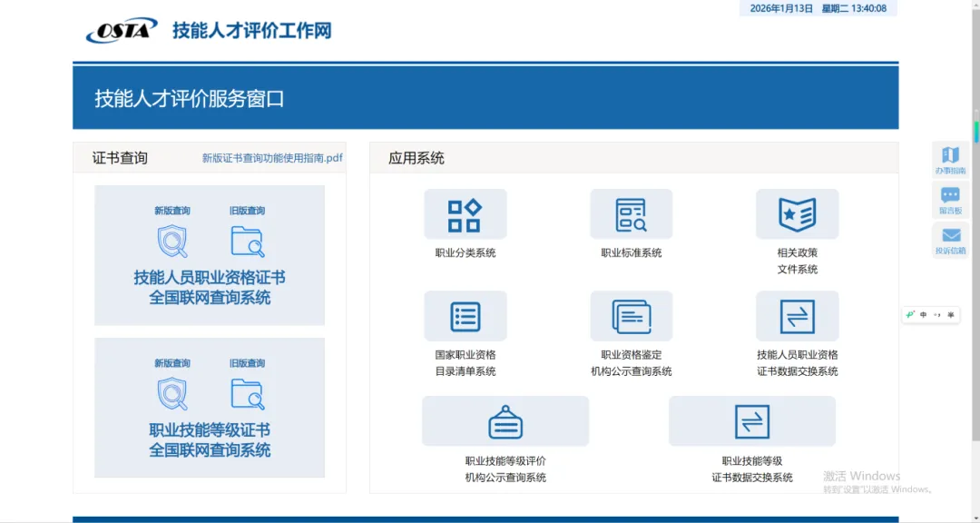Viewport: 980px width, 523px height.
Task: Toggle the input method punctuation mode
Action: point(936,315)
